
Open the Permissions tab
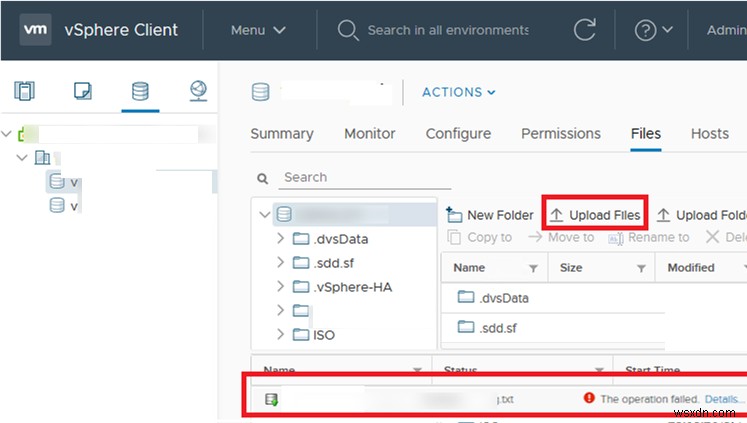click(561, 134)
